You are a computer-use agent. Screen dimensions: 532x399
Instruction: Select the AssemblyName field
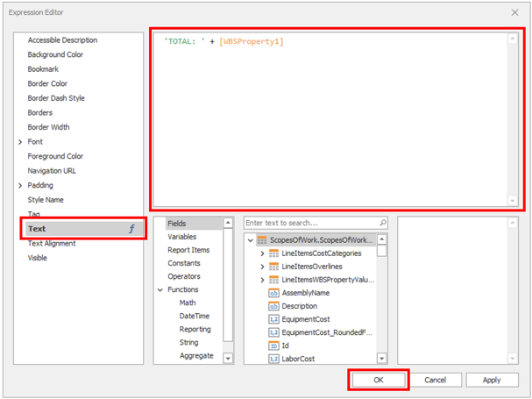(x=306, y=293)
